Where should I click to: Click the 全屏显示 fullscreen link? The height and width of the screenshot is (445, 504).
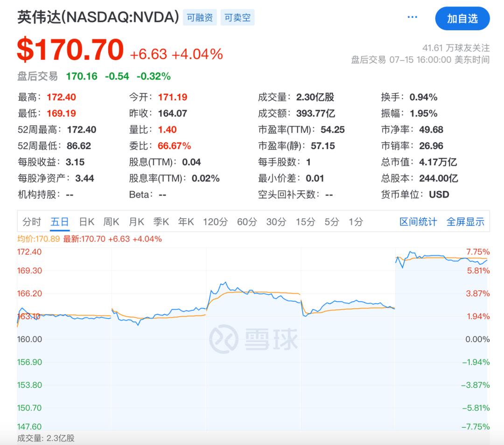coord(465,222)
